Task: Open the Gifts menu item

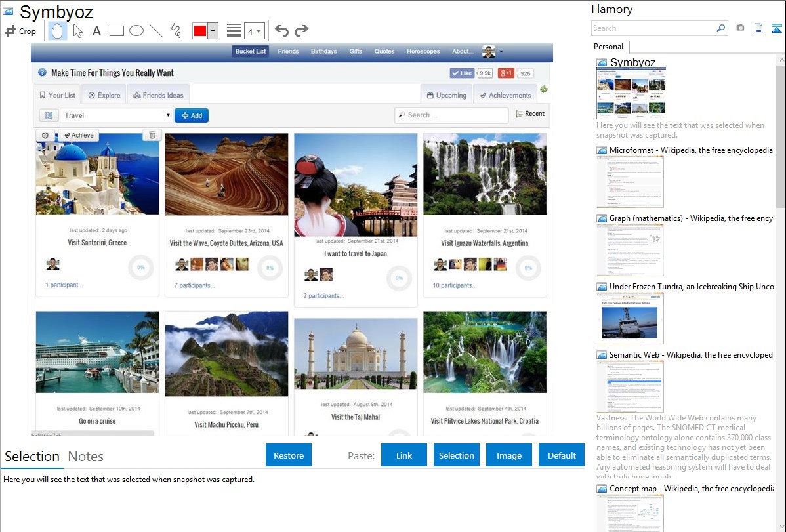Action: tap(356, 51)
